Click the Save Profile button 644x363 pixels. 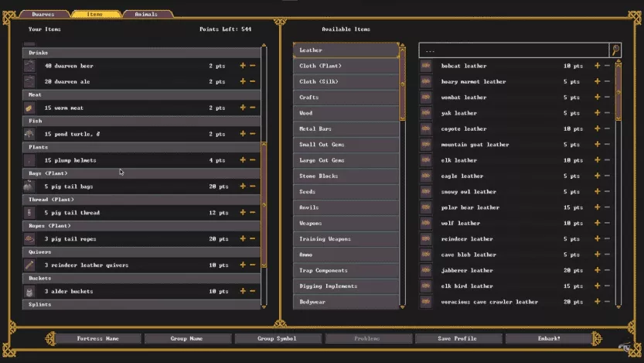point(457,338)
